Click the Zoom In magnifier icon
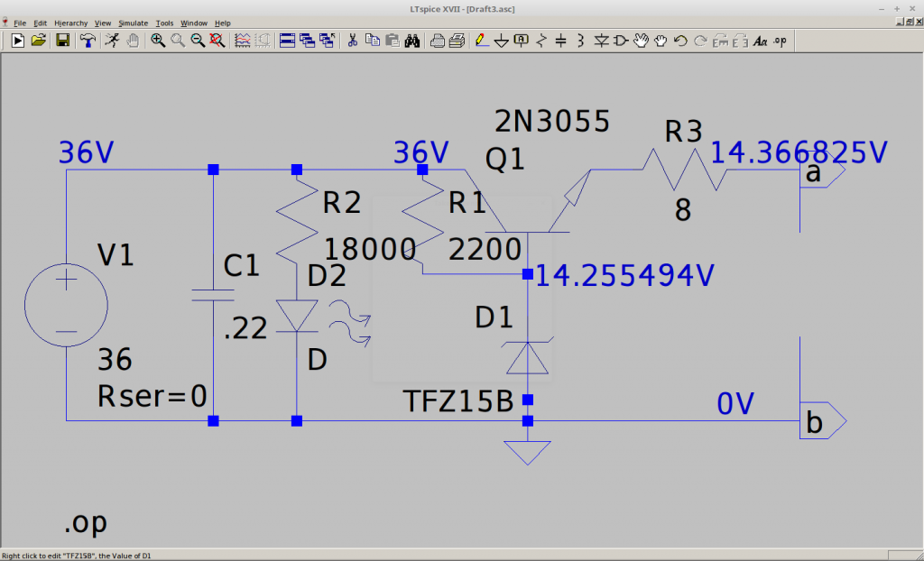924x561 pixels. pos(158,41)
